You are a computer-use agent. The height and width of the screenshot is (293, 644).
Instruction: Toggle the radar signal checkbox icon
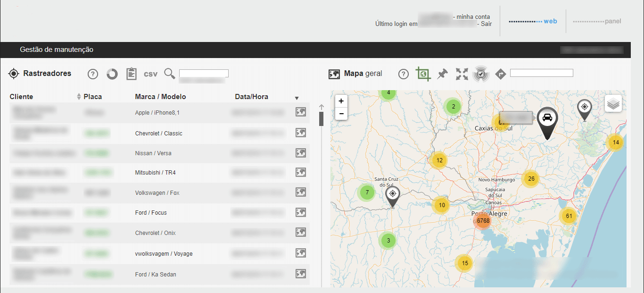pos(481,74)
